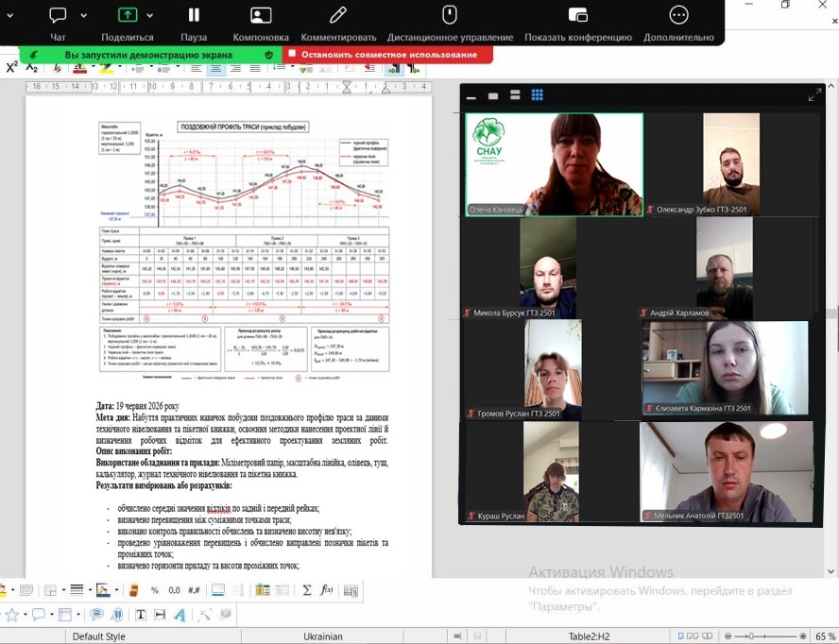Select Андрій Харламов video tile

coord(725,268)
